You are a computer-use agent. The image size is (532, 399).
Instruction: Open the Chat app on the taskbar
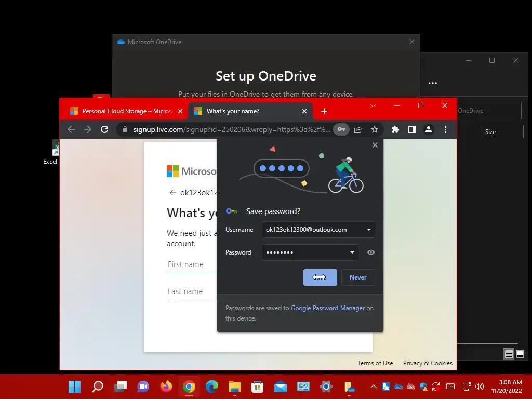pos(143,387)
